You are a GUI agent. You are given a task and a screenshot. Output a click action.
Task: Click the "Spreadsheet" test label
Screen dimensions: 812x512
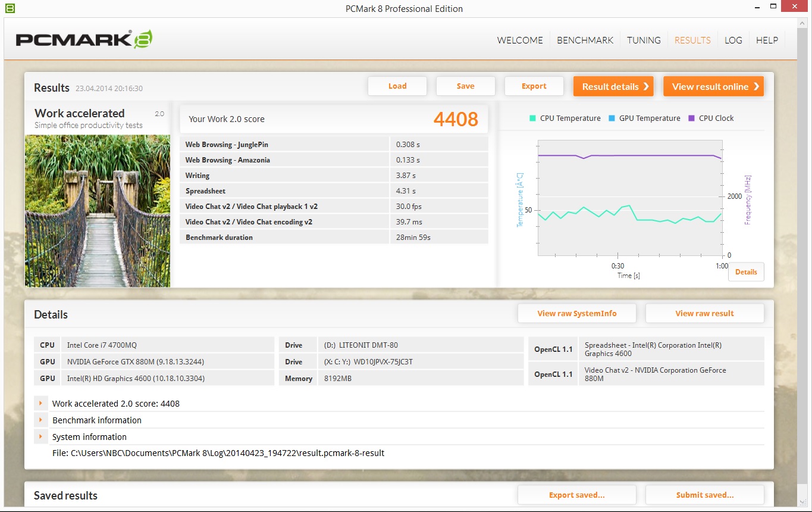click(205, 191)
